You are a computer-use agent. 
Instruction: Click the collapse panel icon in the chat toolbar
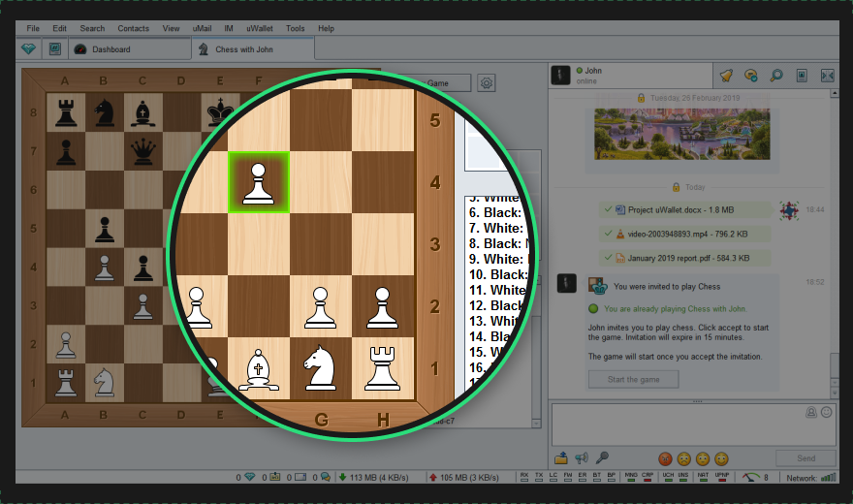click(828, 76)
